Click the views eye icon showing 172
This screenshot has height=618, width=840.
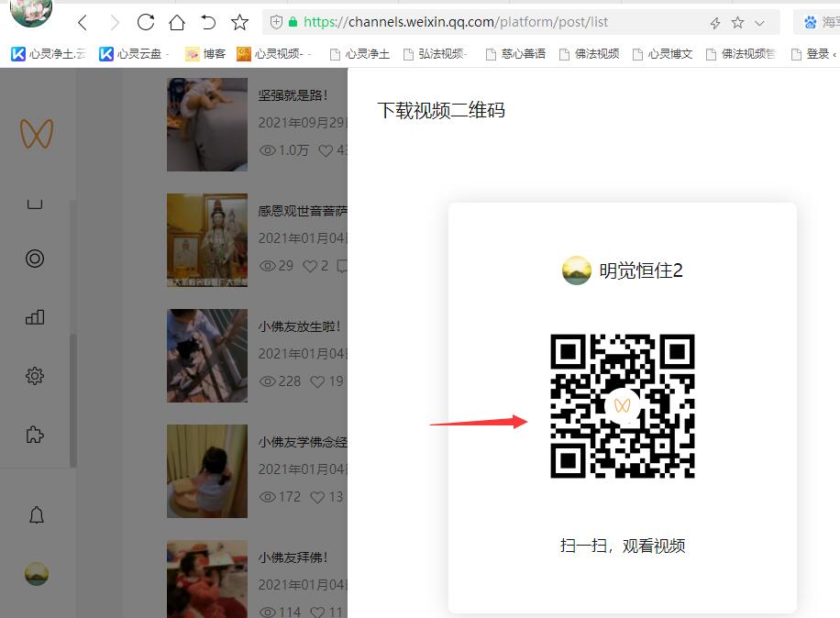(x=268, y=497)
